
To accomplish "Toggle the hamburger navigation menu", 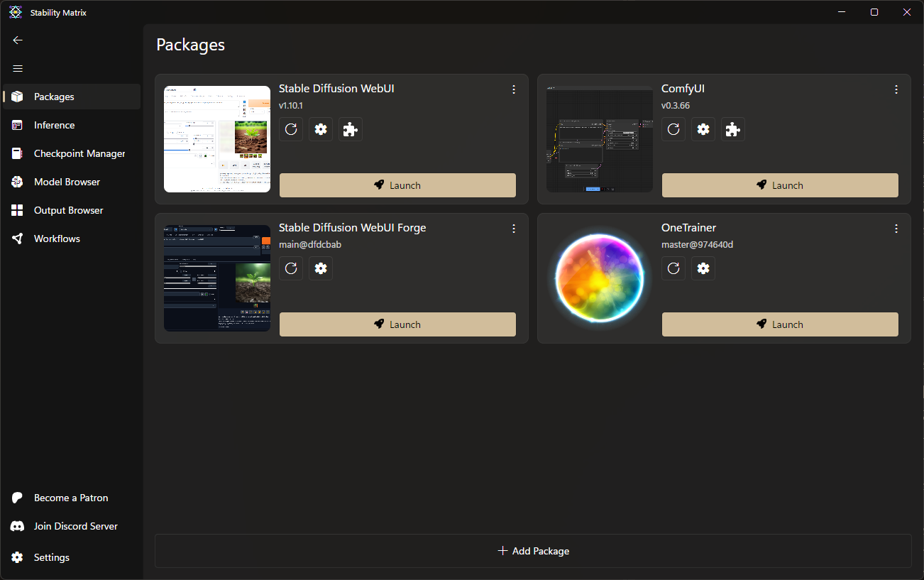I will (18, 69).
